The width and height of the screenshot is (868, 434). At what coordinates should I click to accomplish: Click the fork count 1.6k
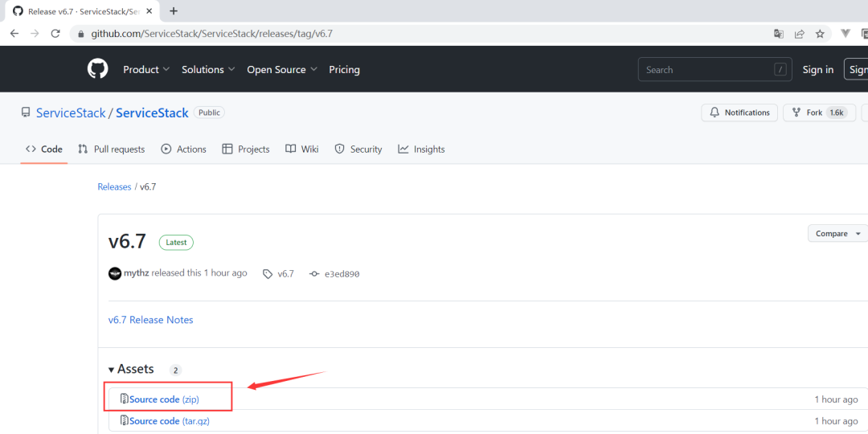click(x=836, y=113)
